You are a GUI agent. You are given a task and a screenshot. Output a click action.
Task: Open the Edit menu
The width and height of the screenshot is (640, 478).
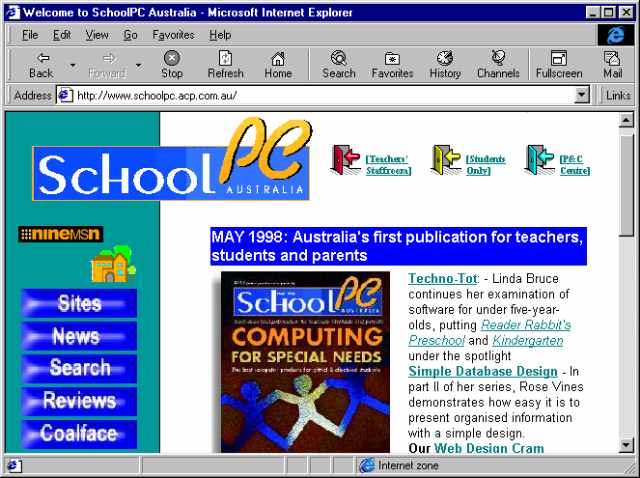coord(62,35)
